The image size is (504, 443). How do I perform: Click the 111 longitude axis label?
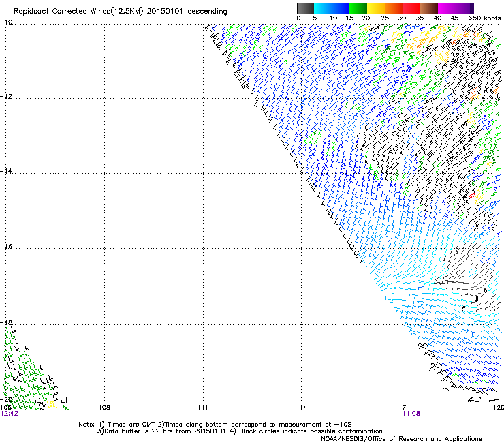202,408
